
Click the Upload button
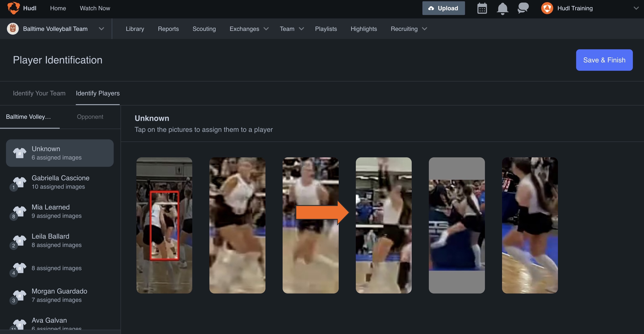[444, 8]
